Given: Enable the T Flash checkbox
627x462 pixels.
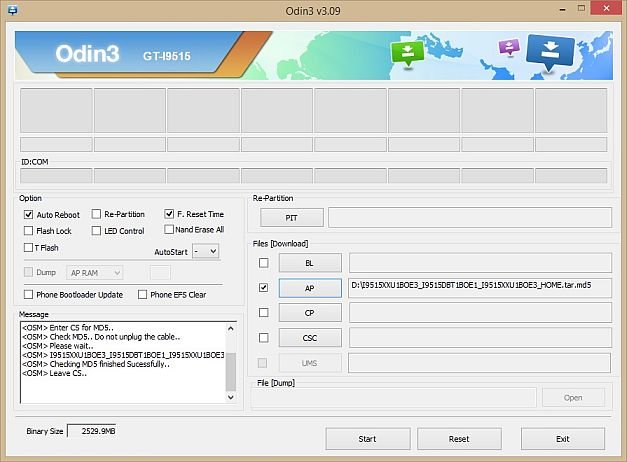Looking at the screenshot, I should 28,248.
